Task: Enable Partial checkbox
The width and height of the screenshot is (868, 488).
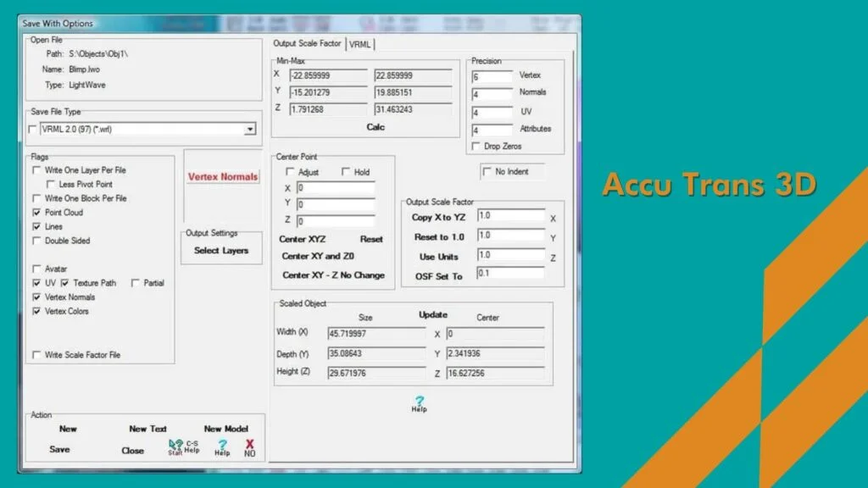Action: point(135,283)
